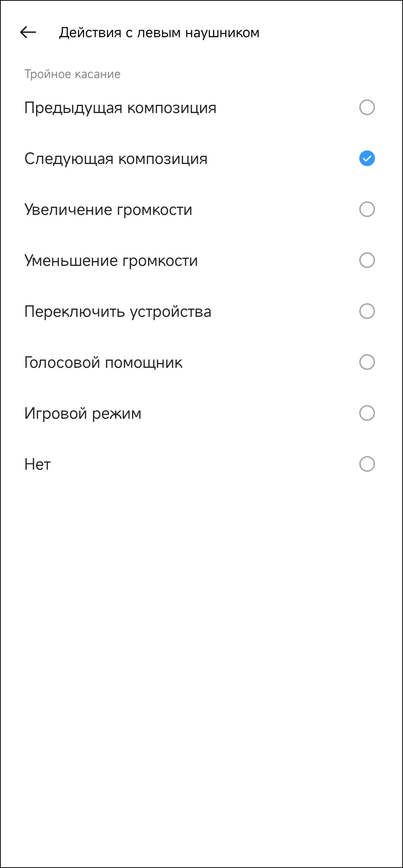Turn on the Игровой режим radio button
The width and height of the screenshot is (403, 868).
[367, 413]
